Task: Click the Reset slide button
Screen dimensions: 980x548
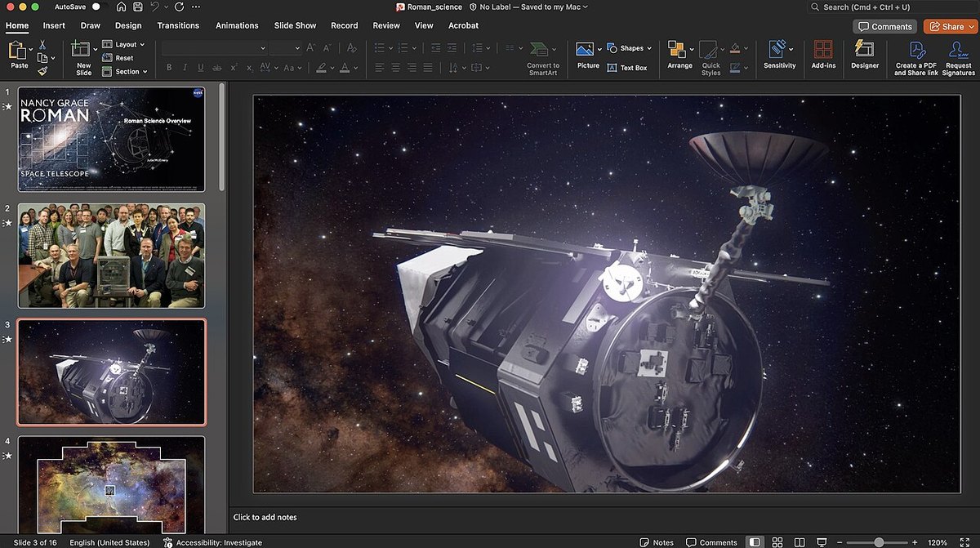Action: [x=118, y=58]
